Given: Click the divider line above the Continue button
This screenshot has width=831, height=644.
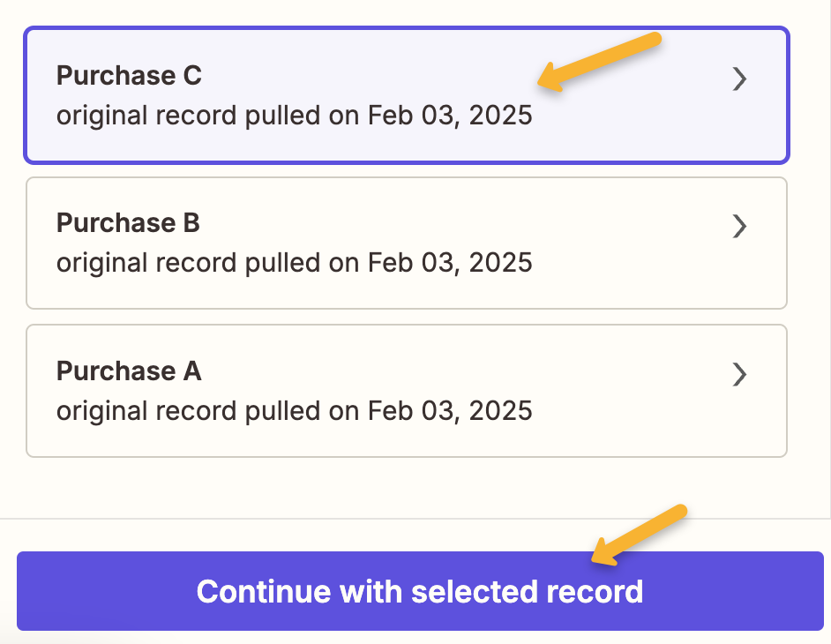Looking at the screenshot, I should 415,519.
